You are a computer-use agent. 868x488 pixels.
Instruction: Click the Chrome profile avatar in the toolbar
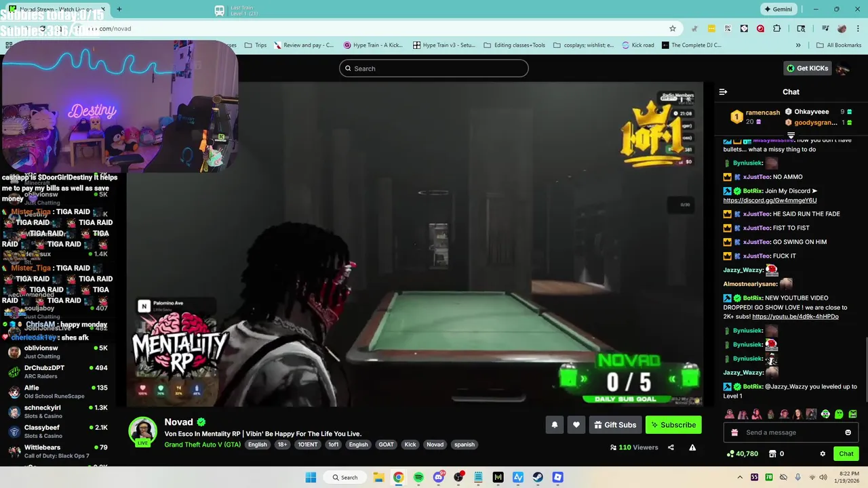[x=842, y=28]
